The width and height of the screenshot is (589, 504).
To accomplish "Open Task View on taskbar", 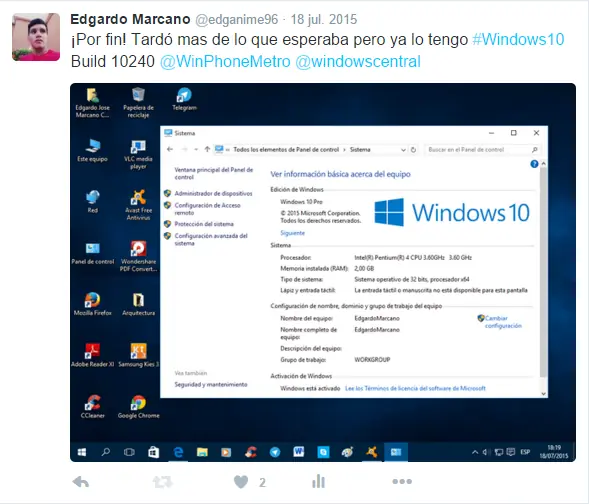I will [x=129, y=452].
